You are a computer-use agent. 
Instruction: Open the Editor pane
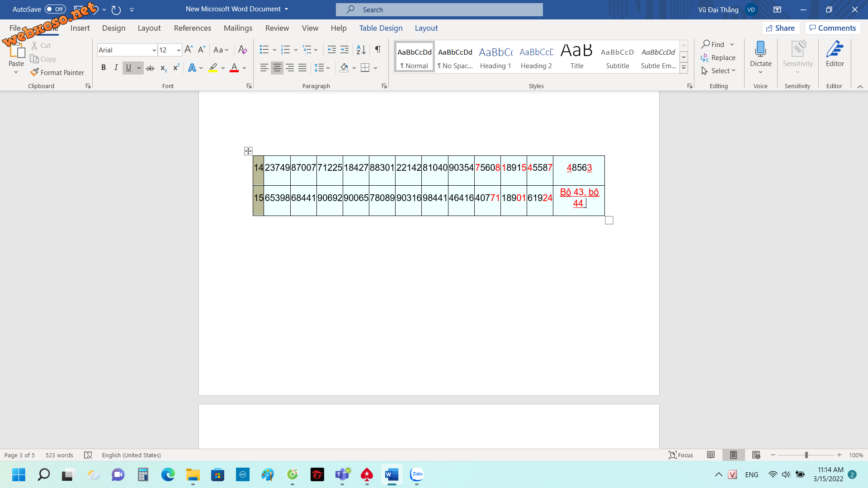click(x=835, y=54)
